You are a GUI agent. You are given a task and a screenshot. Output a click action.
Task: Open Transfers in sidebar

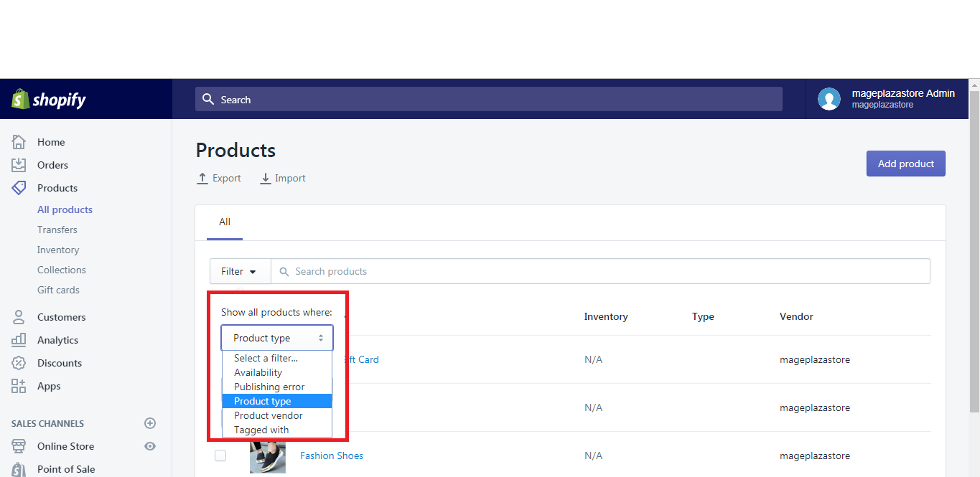[x=57, y=230]
